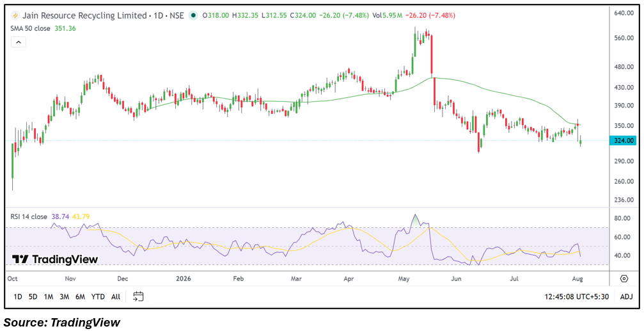Click the high value H332.35
The height and width of the screenshot is (331, 644).
245,16
